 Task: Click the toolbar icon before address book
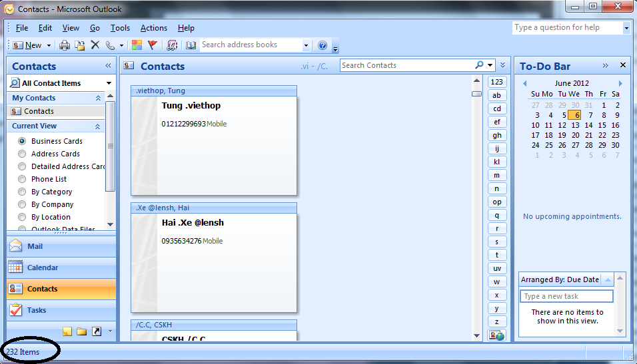coord(172,45)
